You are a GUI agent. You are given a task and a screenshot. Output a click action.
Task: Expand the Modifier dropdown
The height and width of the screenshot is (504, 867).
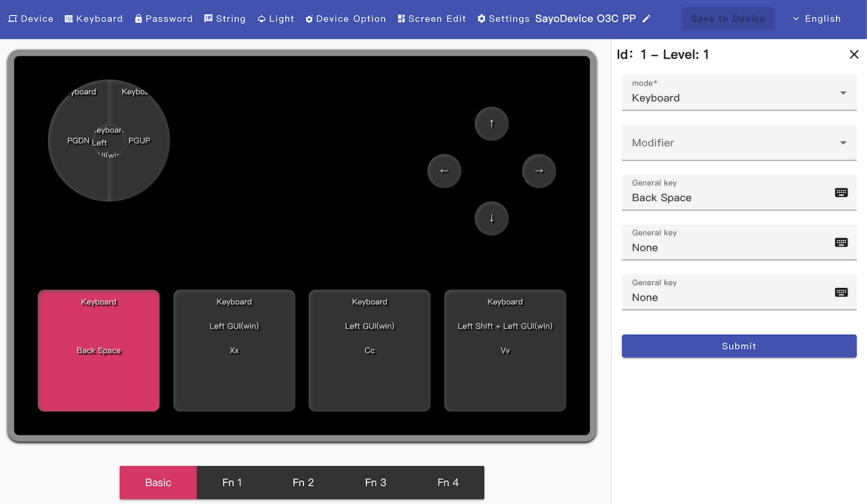(739, 142)
